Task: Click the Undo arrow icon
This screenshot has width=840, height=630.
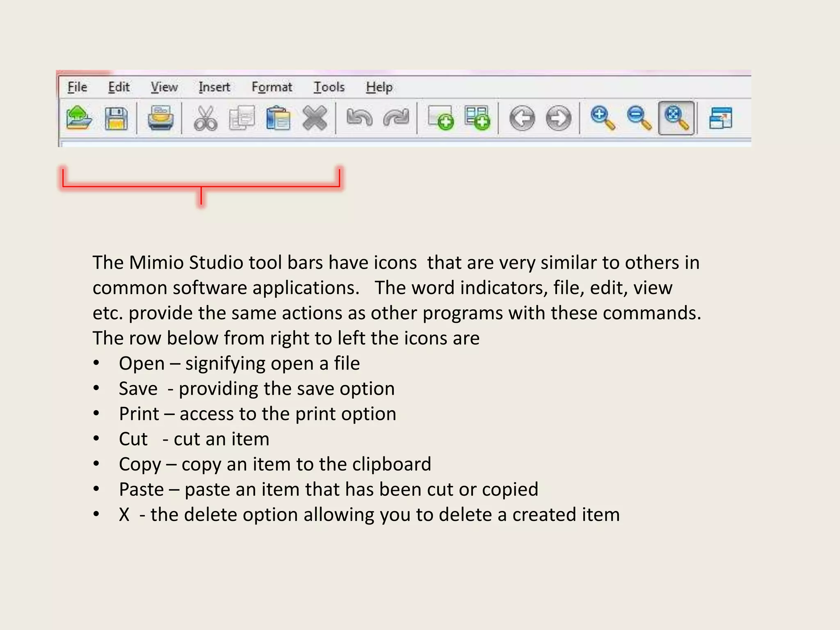Action: (x=359, y=118)
